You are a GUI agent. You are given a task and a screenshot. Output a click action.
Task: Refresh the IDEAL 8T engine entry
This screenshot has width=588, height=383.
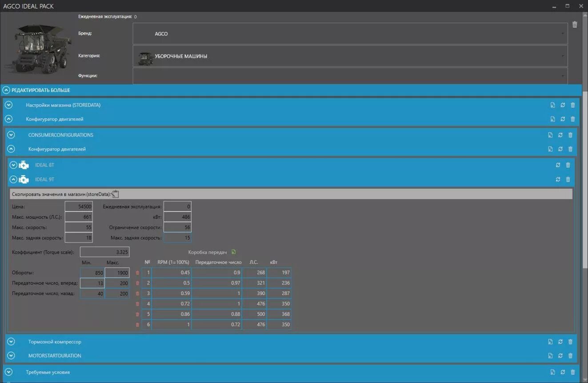(558, 165)
